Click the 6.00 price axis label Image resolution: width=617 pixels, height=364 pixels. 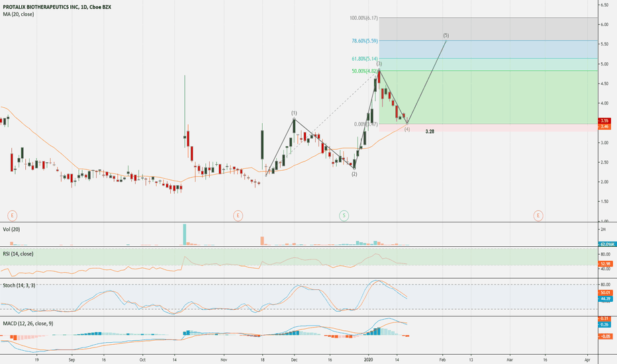[604, 24]
